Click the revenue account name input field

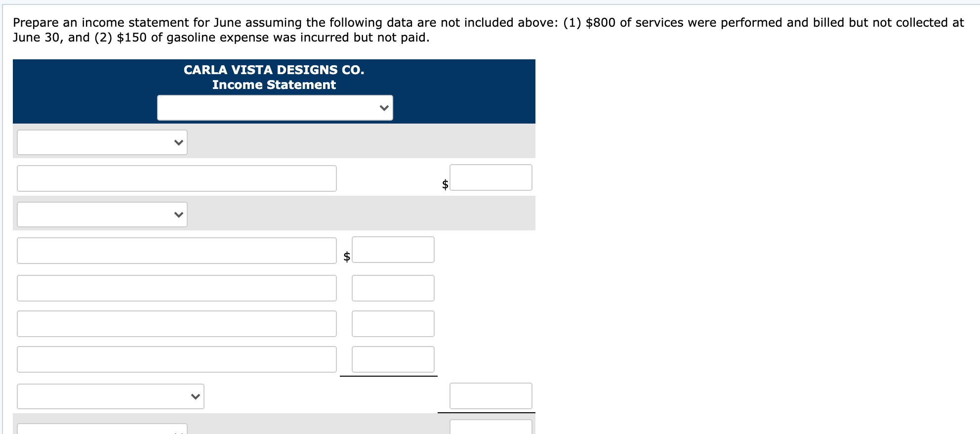(176, 178)
